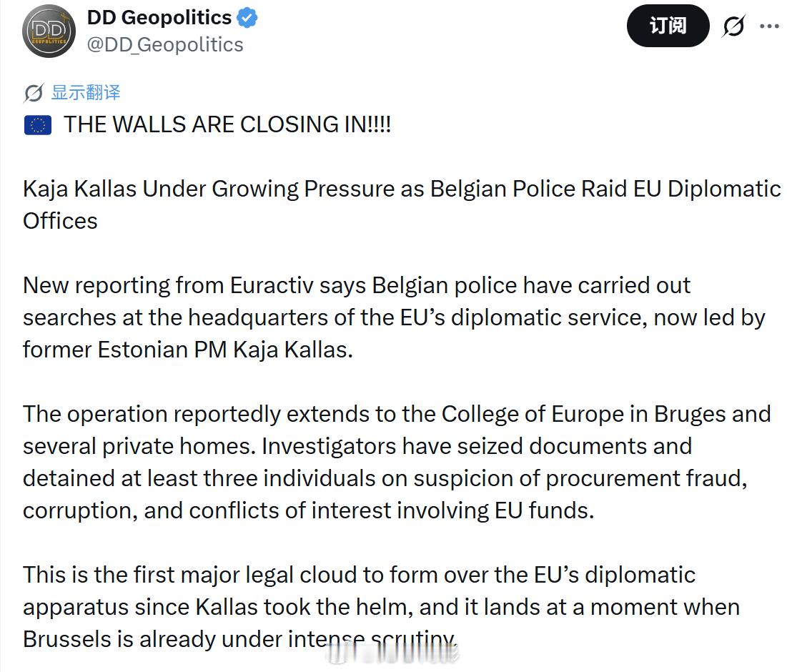Screen dimensions: 787x672
Task: Click the blue verified badge
Action: (x=247, y=18)
